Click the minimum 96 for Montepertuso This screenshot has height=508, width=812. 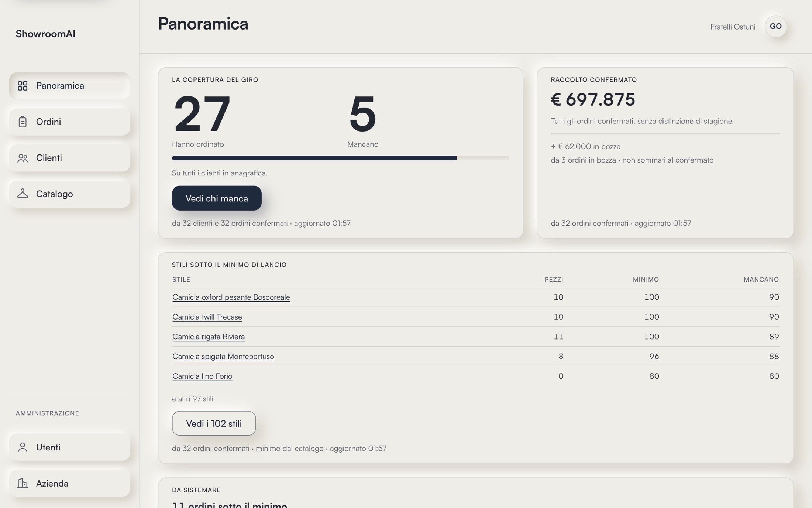point(654,356)
